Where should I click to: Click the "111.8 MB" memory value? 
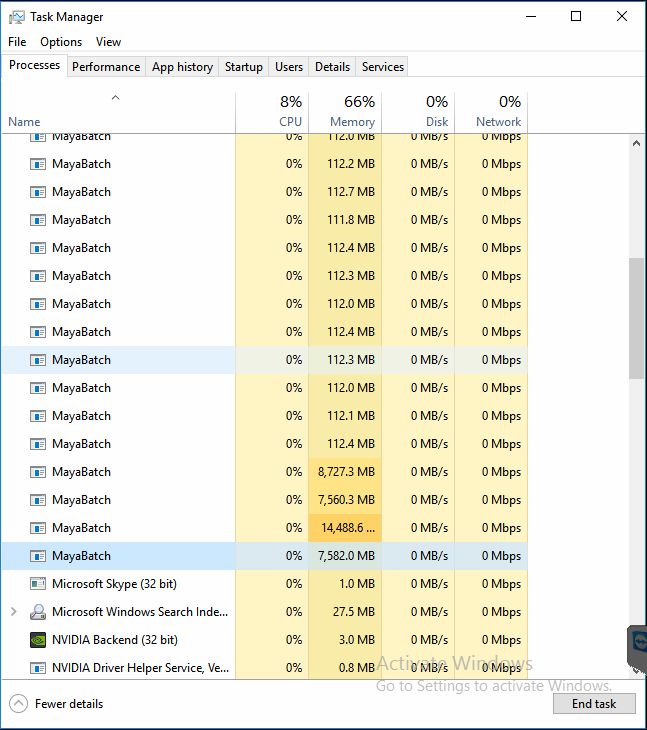pos(351,220)
